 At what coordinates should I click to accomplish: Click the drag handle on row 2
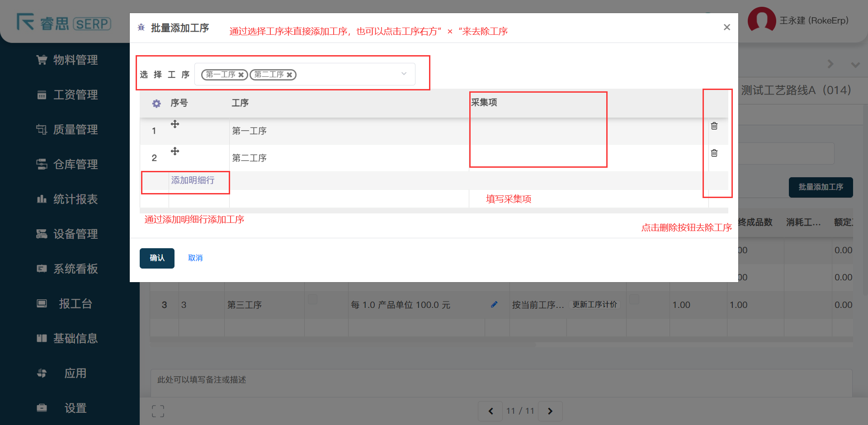[175, 151]
